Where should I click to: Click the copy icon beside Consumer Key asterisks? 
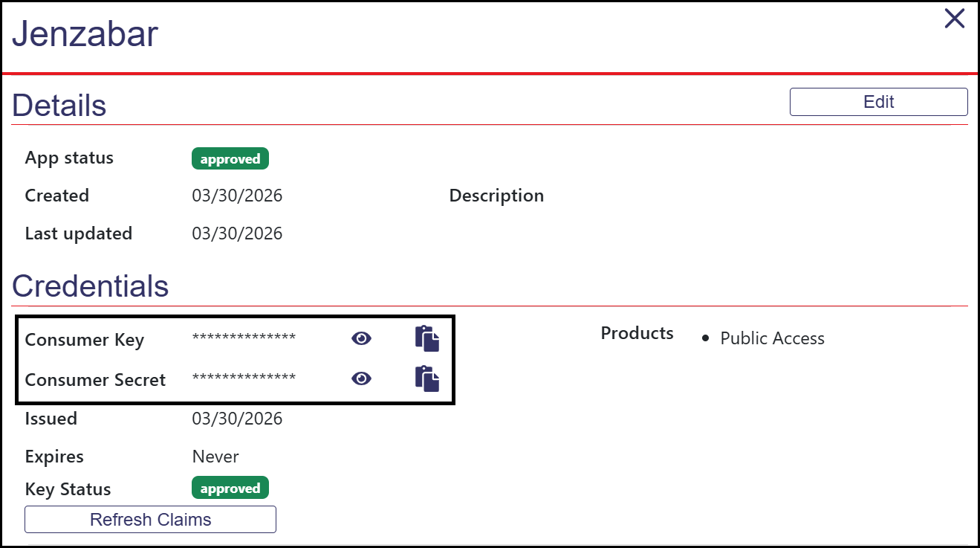(428, 338)
